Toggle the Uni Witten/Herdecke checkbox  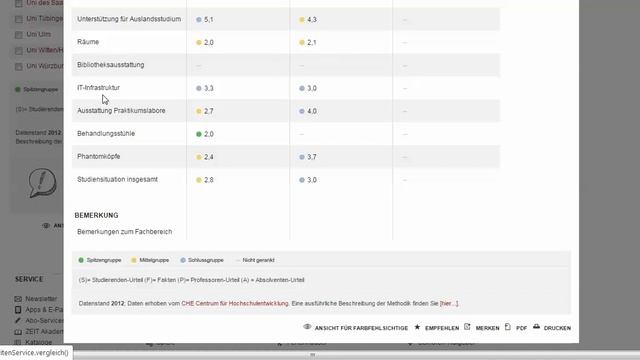pyautogui.click(x=18, y=51)
